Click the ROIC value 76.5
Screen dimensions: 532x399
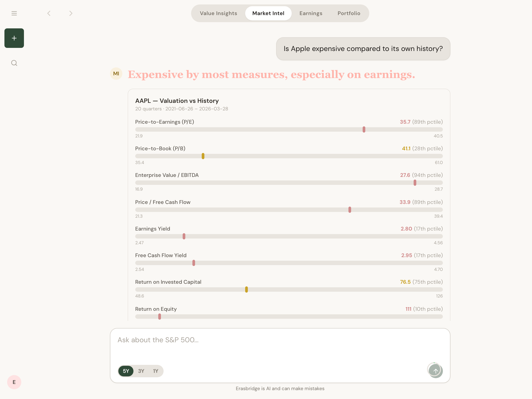pos(405,282)
